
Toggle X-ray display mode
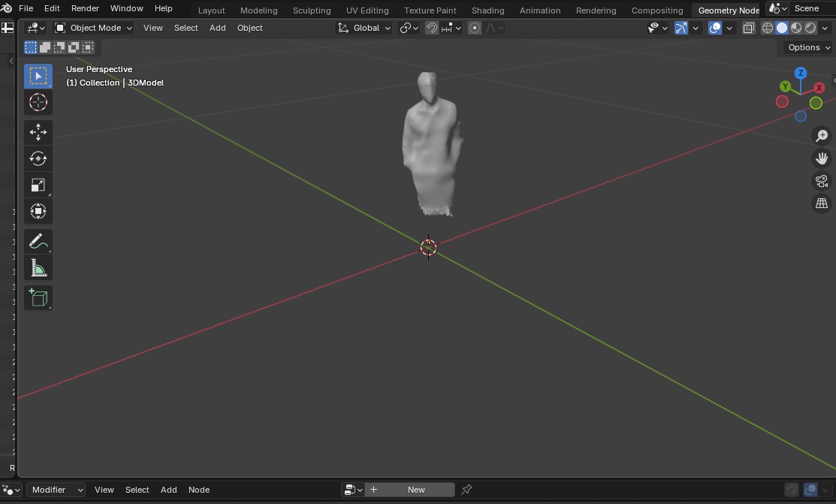[x=749, y=28]
